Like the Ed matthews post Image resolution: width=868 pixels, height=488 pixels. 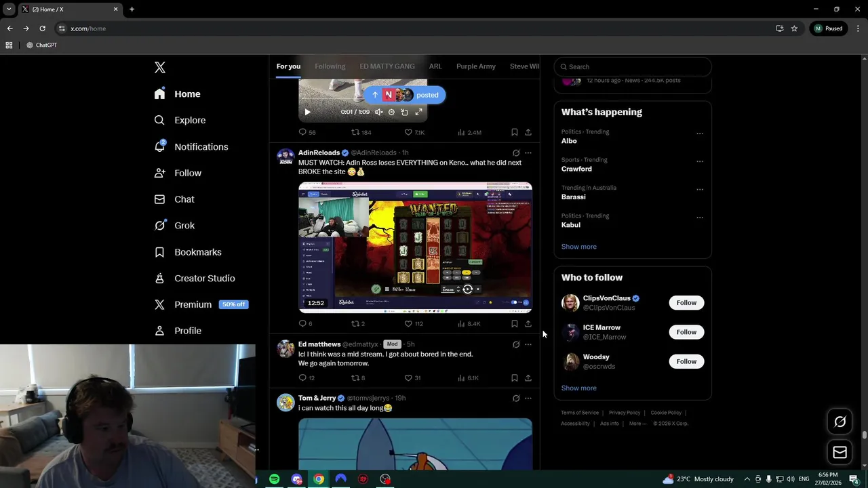coord(412,378)
